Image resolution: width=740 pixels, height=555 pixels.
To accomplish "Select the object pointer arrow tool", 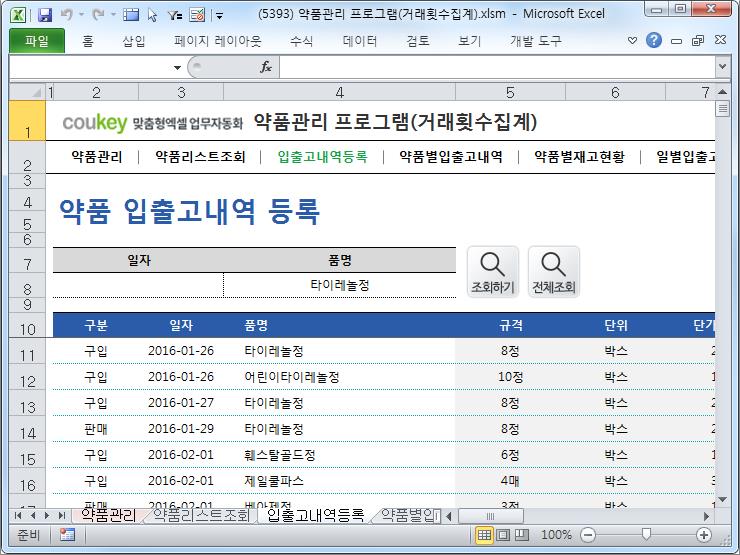I will click(152, 16).
